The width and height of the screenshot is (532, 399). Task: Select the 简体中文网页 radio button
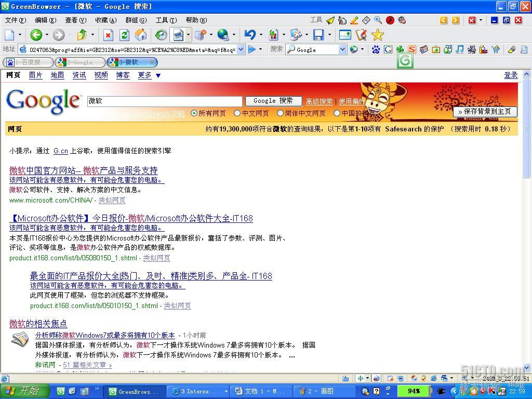[280, 113]
